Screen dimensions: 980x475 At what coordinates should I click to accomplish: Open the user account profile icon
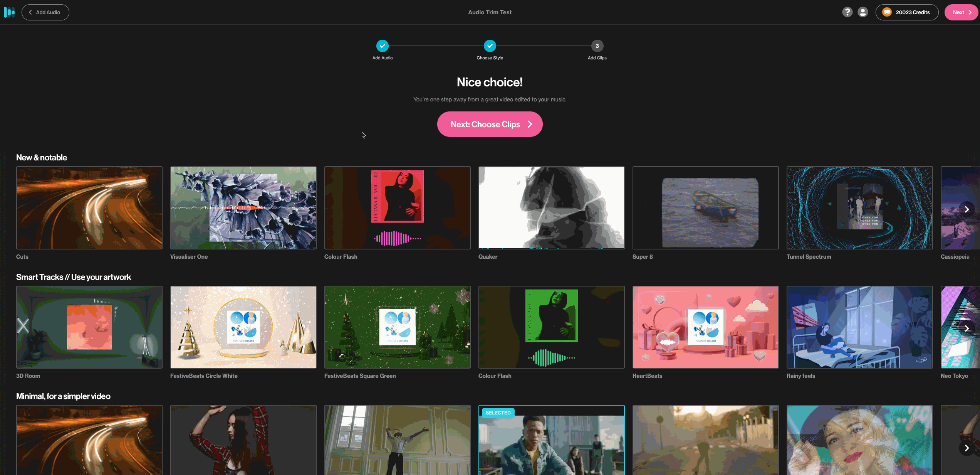(863, 12)
